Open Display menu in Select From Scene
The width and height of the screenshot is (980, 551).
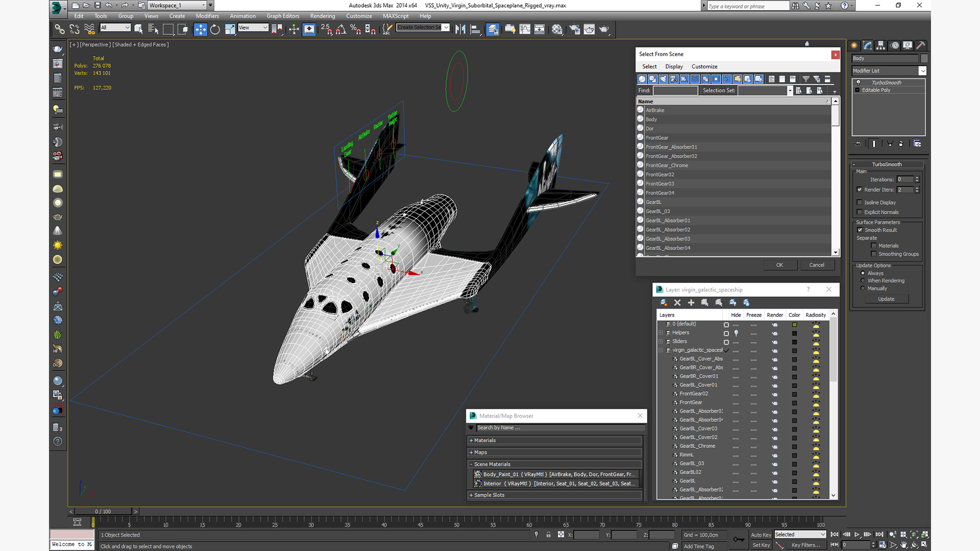pyautogui.click(x=674, y=66)
